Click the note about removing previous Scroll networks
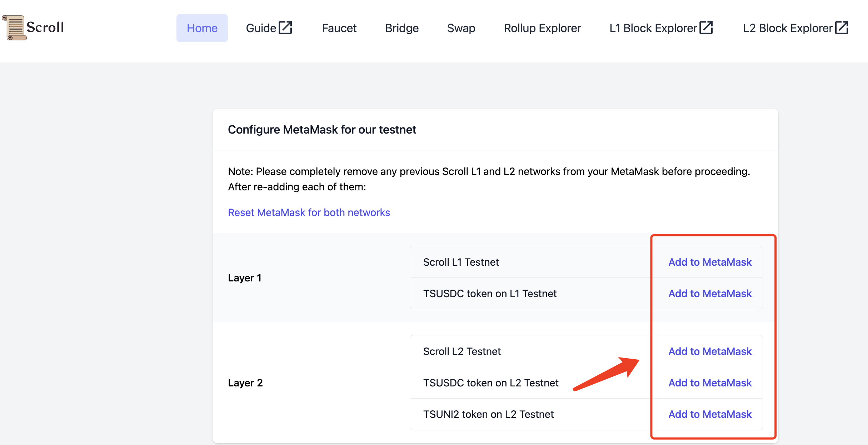The width and height of the screenshot is (868, 445). 489,179
